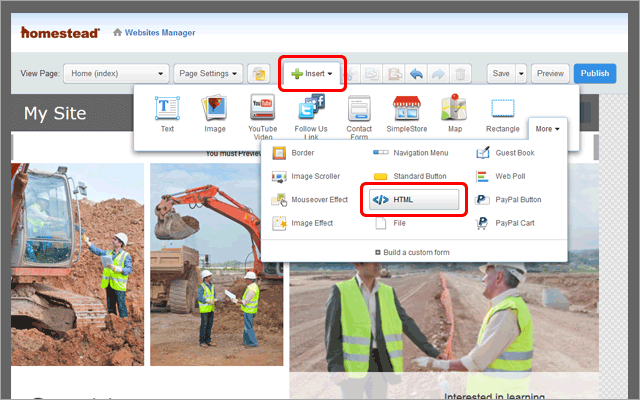Click the copy icon in toolbar

[372, 74]
